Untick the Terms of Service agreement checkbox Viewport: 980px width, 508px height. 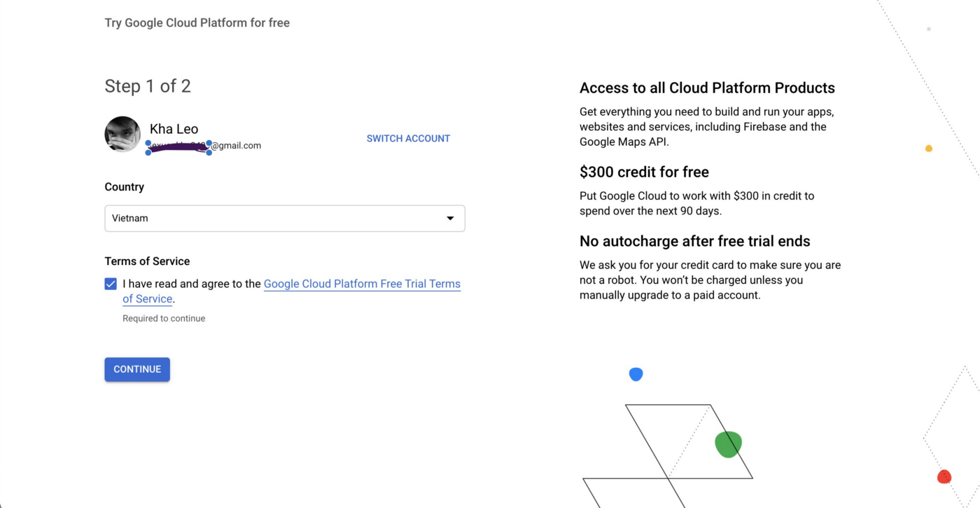111,284
